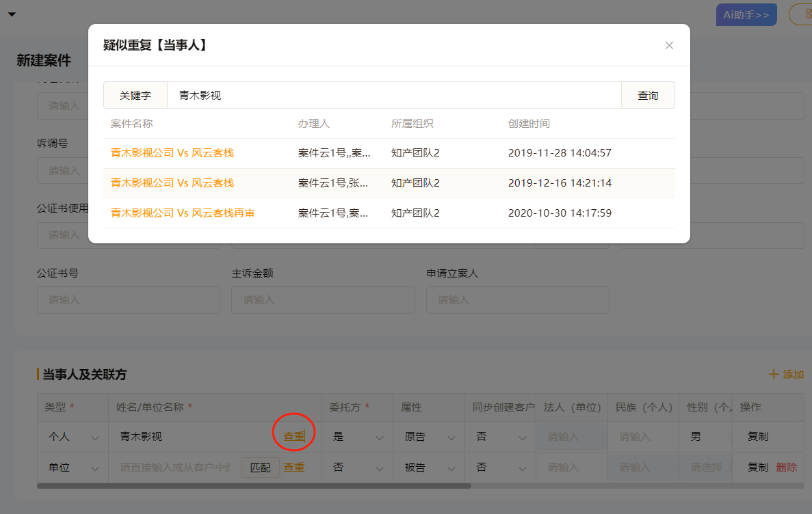The height and width of the screenshot is (514, 812).
Task: Click the party table horizontal scrollbar
Action: point(253,486)
